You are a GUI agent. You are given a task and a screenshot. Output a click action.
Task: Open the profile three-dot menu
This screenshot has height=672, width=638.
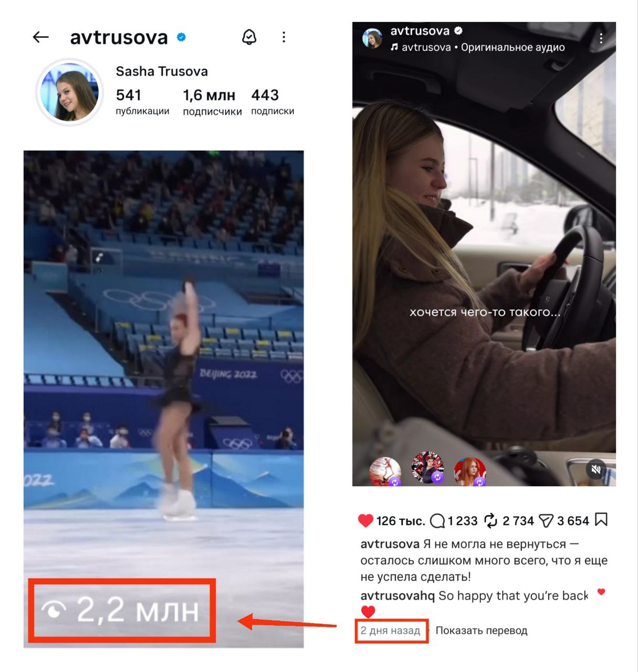[x=284, y=37]
